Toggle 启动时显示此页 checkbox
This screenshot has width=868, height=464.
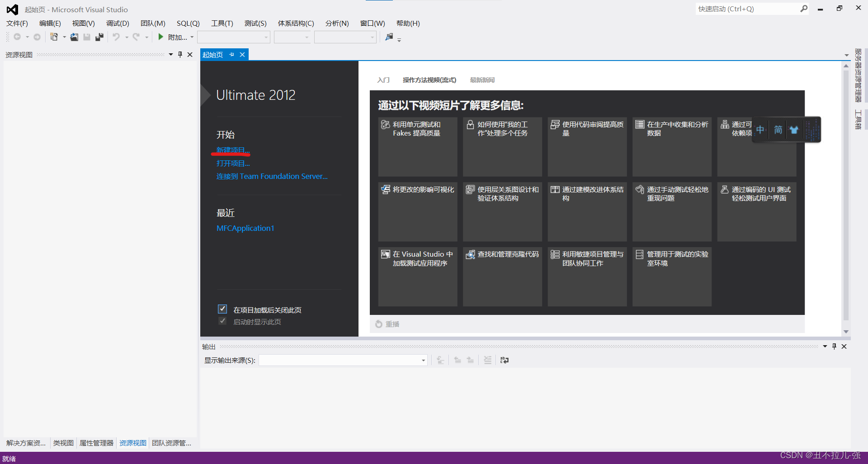click(222, 321)
